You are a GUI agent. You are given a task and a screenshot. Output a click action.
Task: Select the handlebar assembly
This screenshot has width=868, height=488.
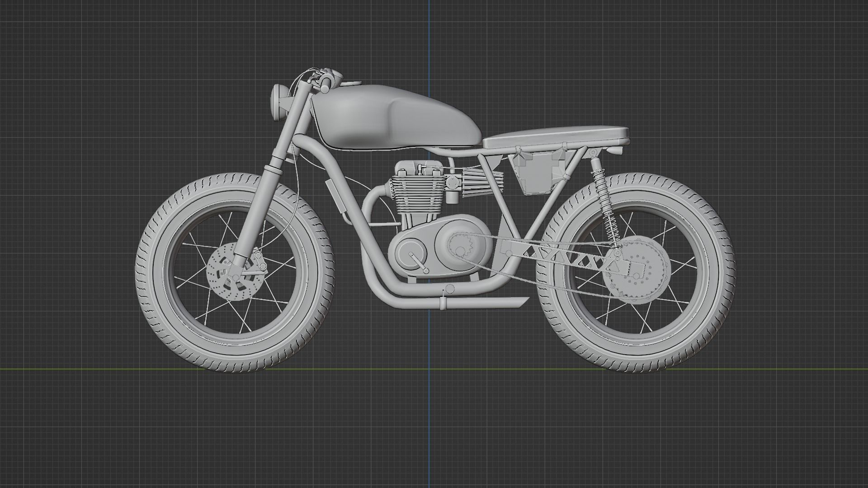pyautogui.click(x=323, y=75)
